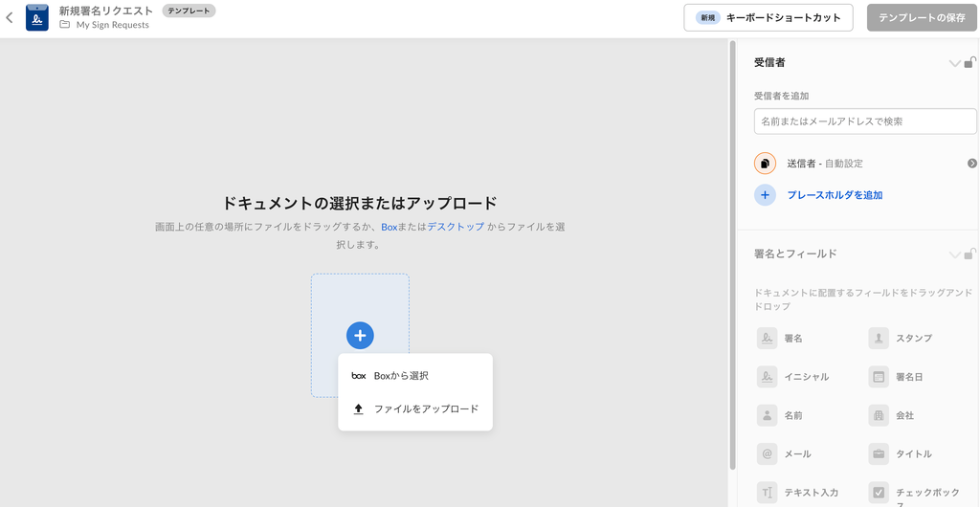Choose Boxから選択 from the popup menu
The height and width of the screenshot is (507, 980).
(x=401, y=376)
